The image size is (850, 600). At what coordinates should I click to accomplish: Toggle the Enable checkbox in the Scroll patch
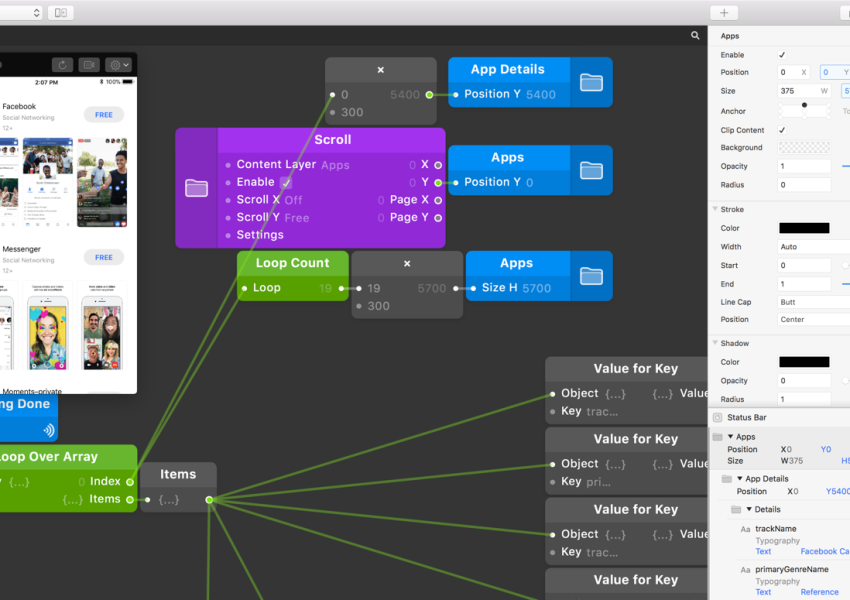(x=286, y=183)
